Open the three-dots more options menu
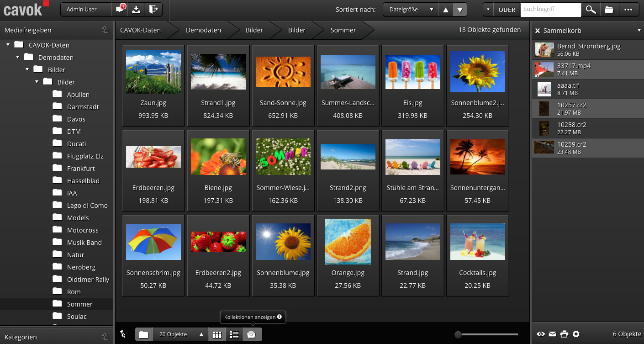Image resolution: width=644 pixels, height=344 pixels. pos(628,10)
